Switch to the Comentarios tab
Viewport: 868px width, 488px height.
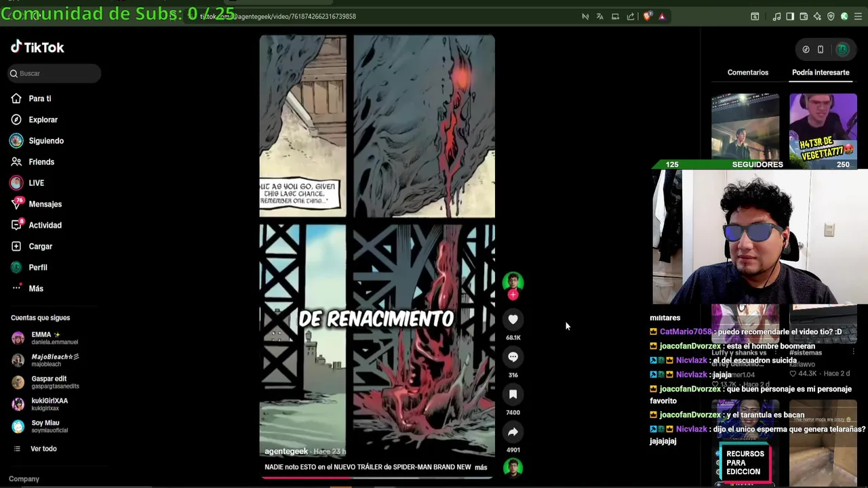(x=748, y=73)
